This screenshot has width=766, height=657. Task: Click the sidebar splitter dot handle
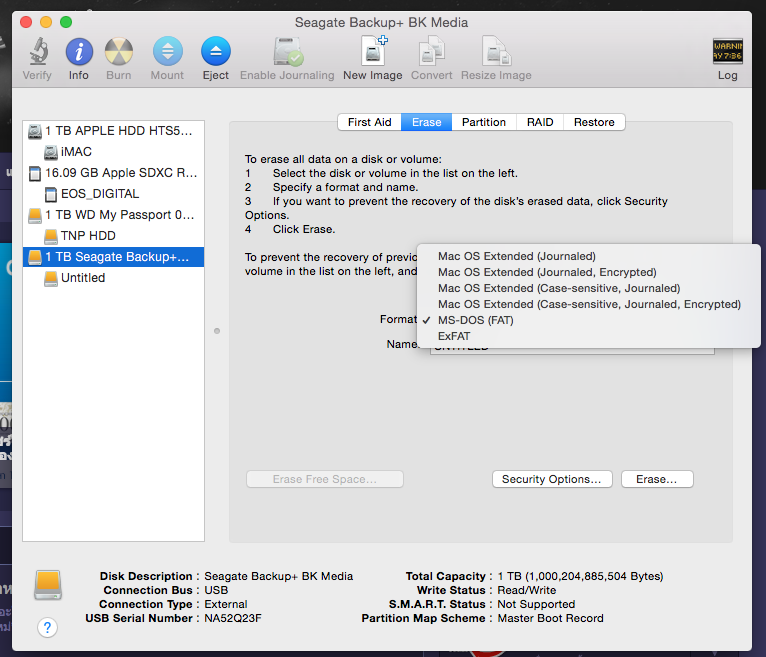coord(217,331)
